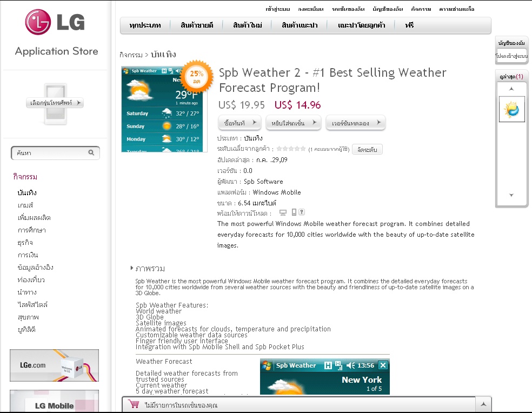The height and width of the screenshot is (413, 532).
Task: Select the การเงิน finance category
Action: (28, 255)
